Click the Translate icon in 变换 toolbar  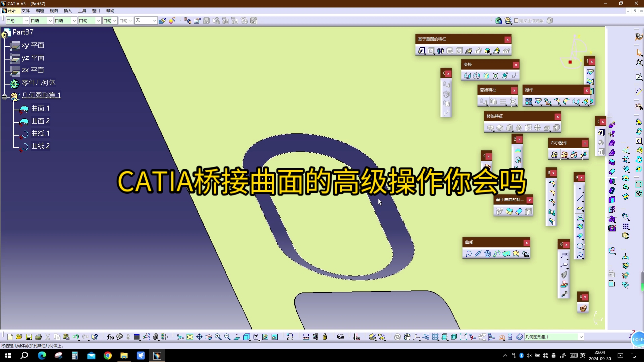pyautogui.click(x=467, y=76)
